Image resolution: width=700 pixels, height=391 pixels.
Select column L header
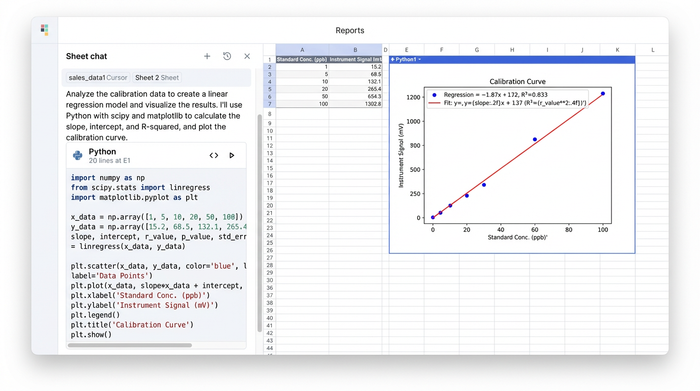pos(653,50)
